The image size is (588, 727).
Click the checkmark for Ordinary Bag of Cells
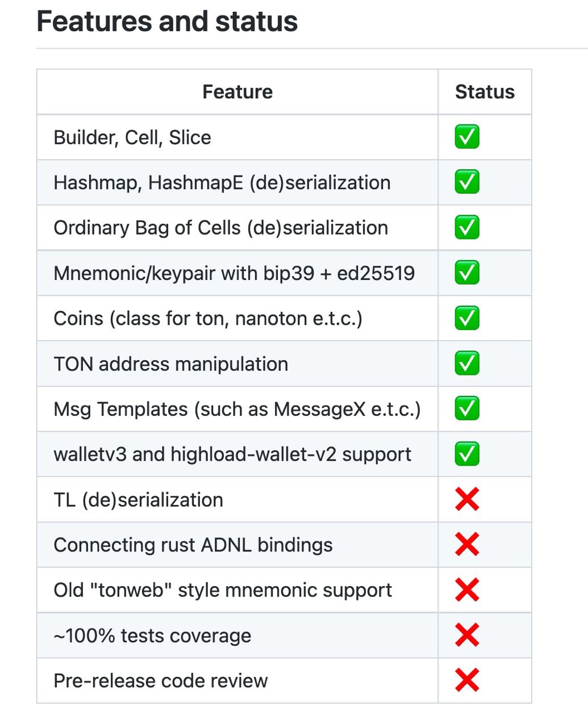(467, 227)
